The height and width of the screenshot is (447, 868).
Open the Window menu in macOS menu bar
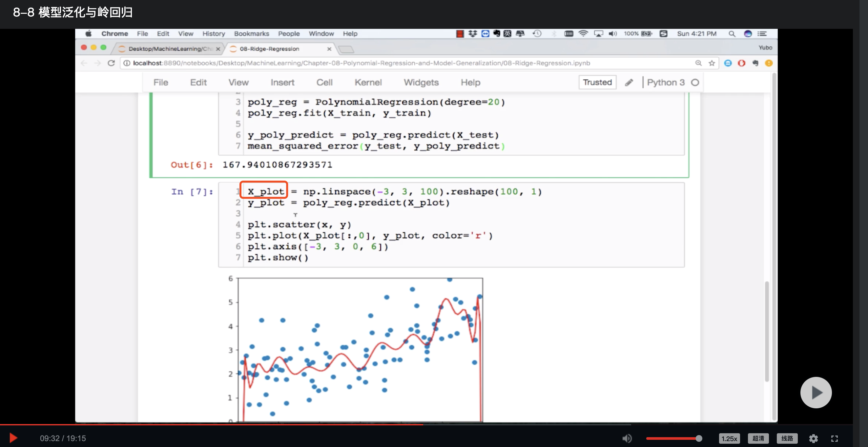click(x=321, y=34)
